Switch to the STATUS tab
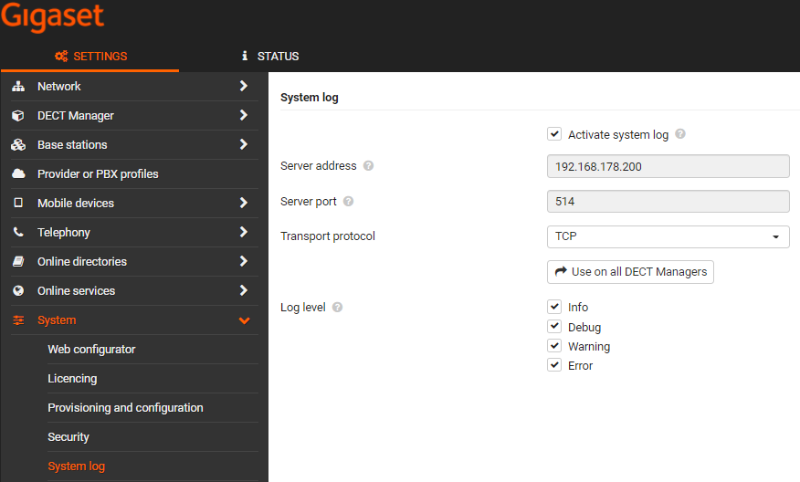The height and width of the screenshot is (482, 800). [270, 56]
